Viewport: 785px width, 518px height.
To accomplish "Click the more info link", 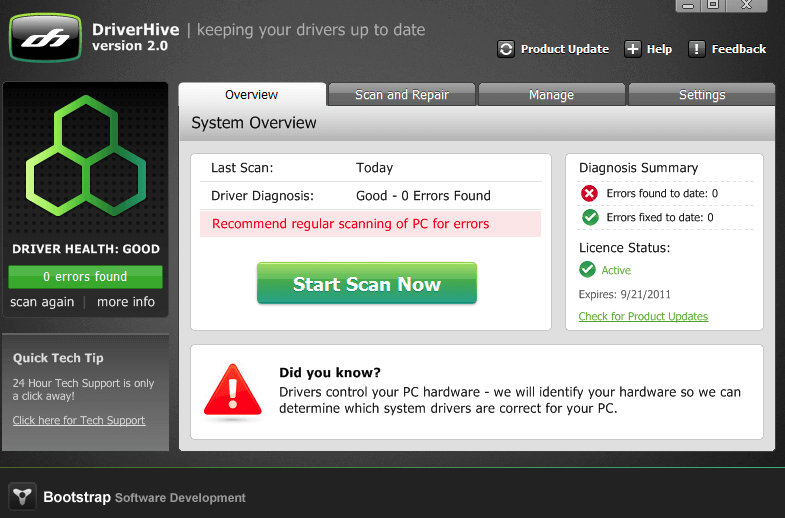I will pos(126,302).
